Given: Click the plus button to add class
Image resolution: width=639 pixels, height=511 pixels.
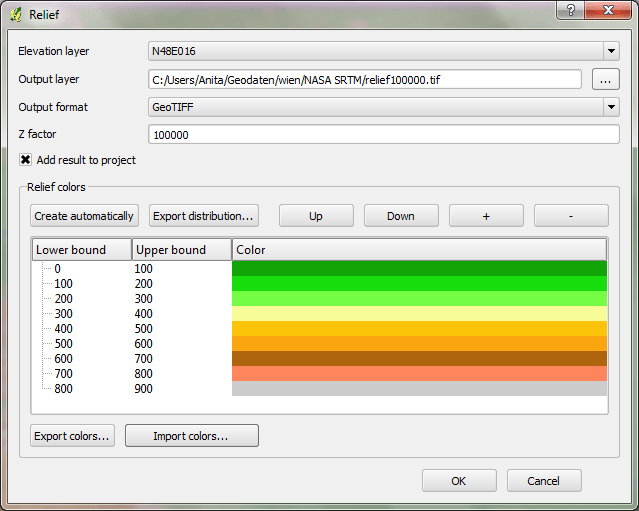Looking at the screenshot, I should 486,216.
